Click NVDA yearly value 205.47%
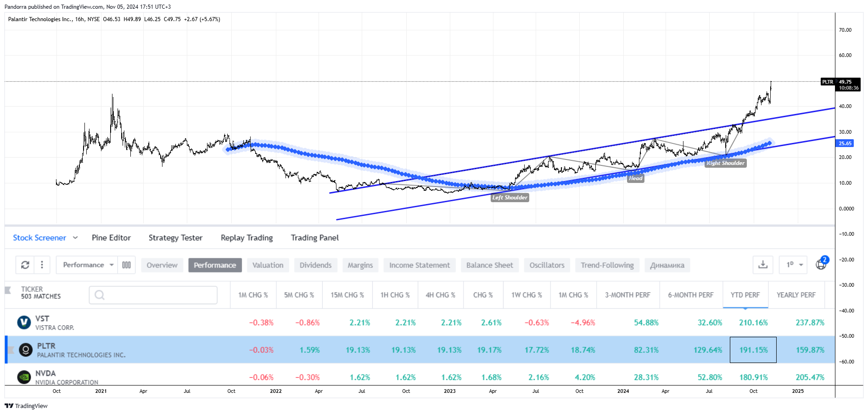The image size is (868, 414). click(810, 377)
